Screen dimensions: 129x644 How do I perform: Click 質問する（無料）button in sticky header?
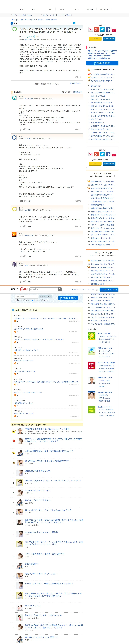click(x=109, y=289)
